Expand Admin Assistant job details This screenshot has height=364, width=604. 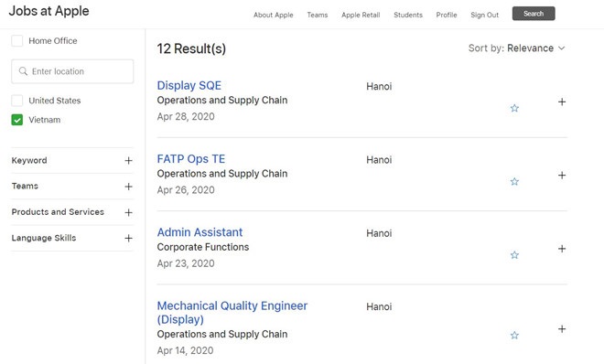(x=562, y=249)
